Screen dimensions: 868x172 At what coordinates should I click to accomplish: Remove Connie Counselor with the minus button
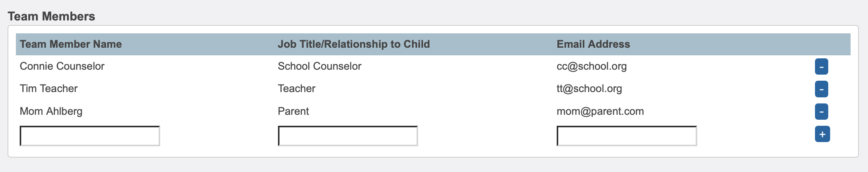coord(821,67)
